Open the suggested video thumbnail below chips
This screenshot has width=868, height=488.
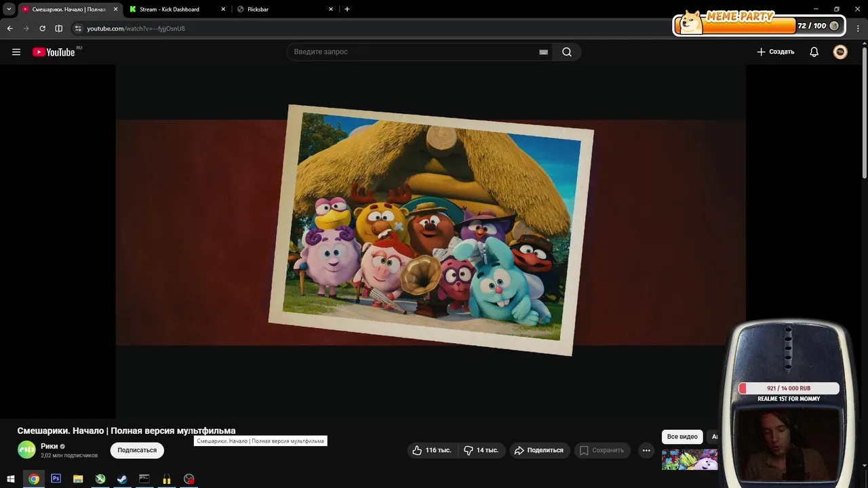(x=690, y=460)
